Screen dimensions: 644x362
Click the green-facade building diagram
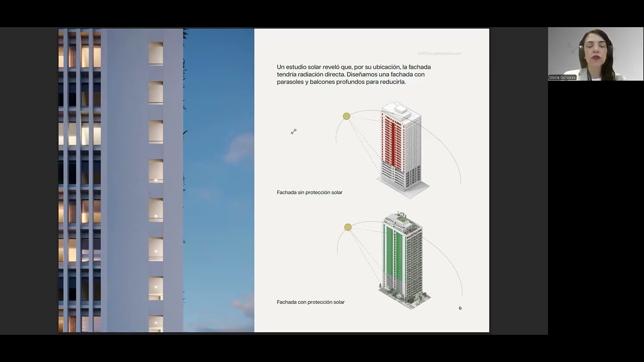click(405, 260)
